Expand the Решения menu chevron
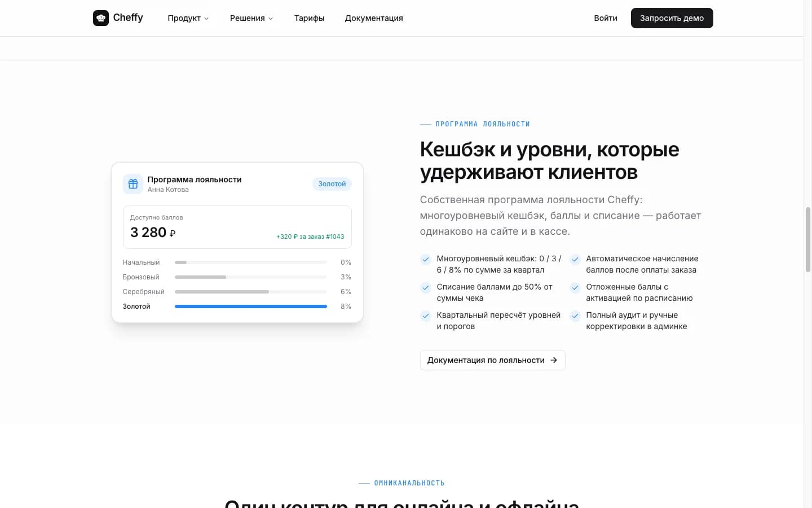Image resolution: width=812 pixels, height=508 pixels. (271, 19)
